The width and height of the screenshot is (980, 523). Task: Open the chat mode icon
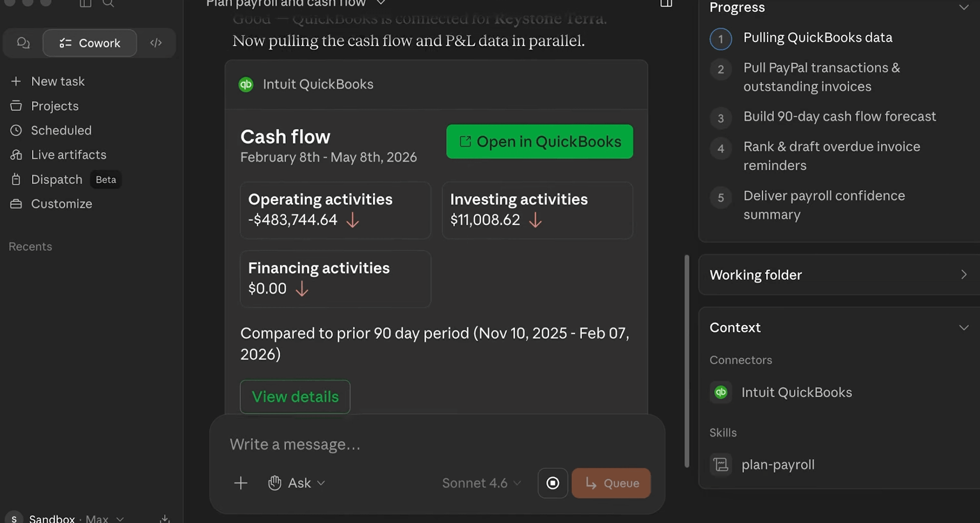tap(23, 43)
